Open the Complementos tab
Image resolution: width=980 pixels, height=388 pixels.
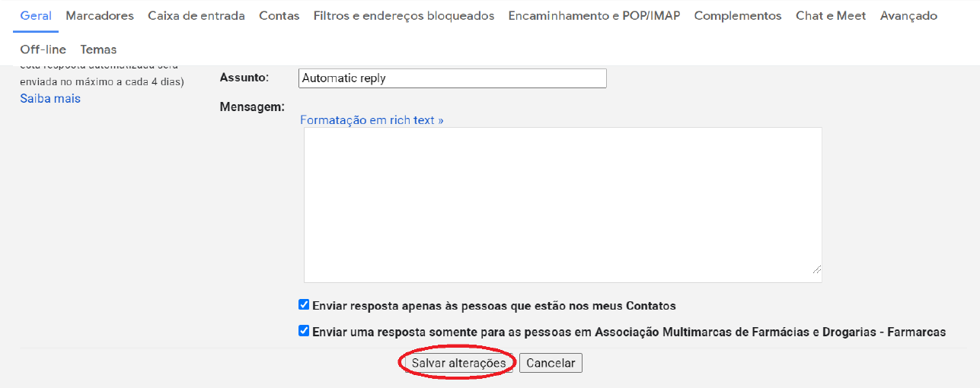(x=738, y=16)
